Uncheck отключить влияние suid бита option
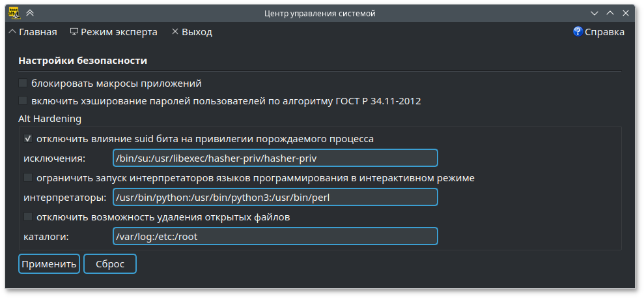This screenshot has width=644, height=298. [28, 139]
